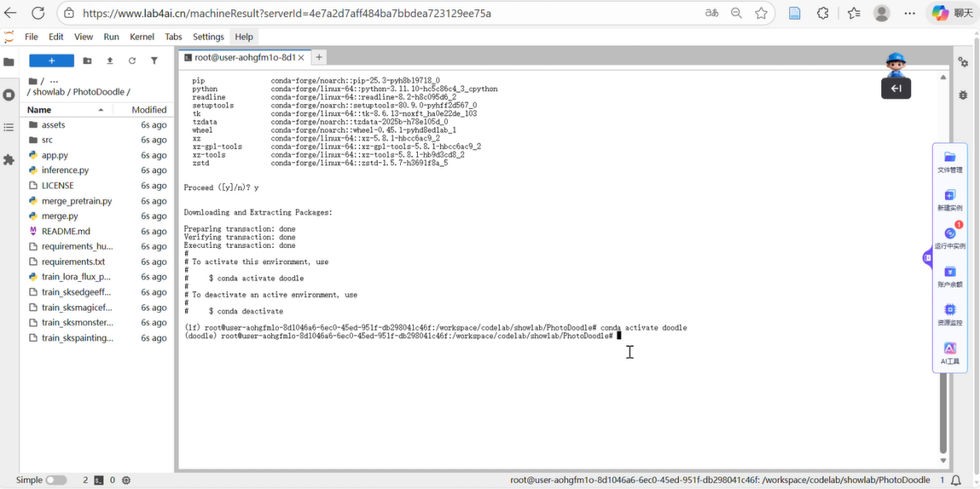
Task: Click the notification bell in status bar
Action: pos(955,481)
